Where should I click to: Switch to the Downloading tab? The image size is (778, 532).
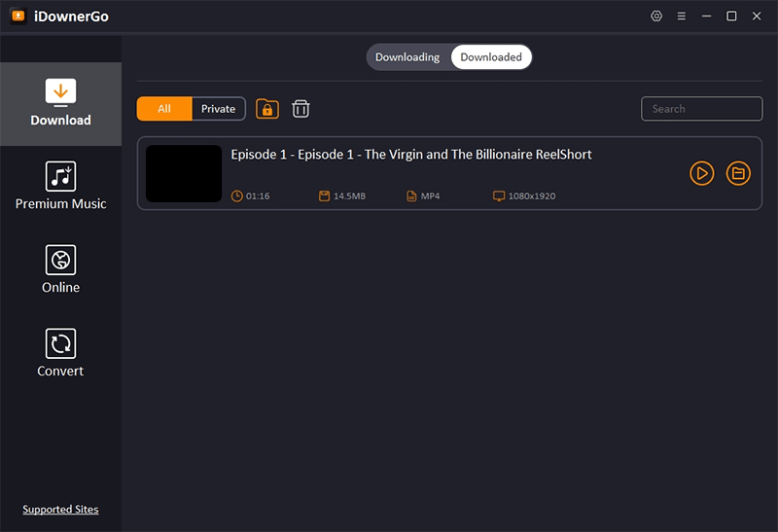pos(407,57)
